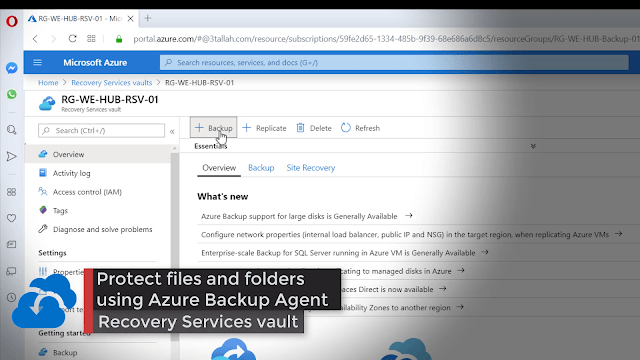Click the + Replicate toolbar button
This screenshot has height=360, width=640.
(x=264, y=128)
